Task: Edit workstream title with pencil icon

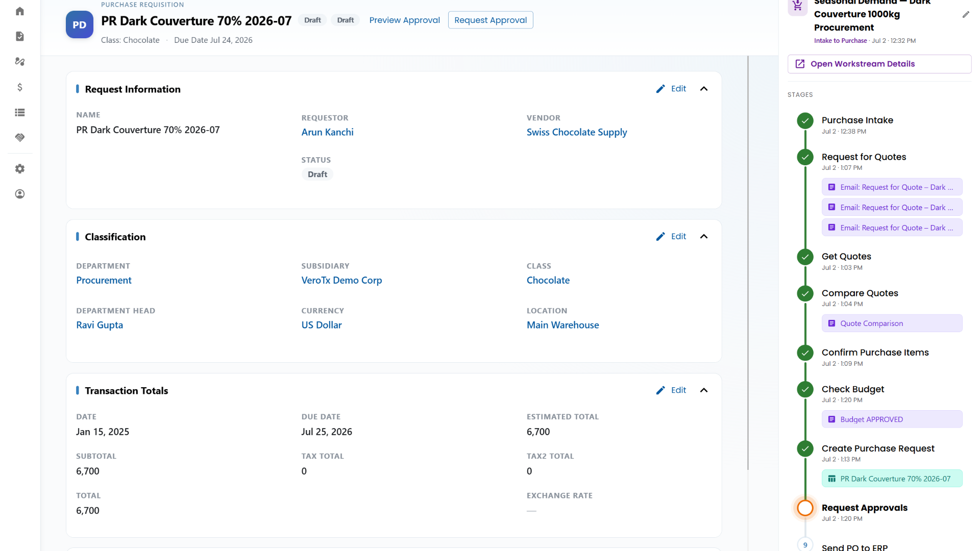Action: click(966, 14)
